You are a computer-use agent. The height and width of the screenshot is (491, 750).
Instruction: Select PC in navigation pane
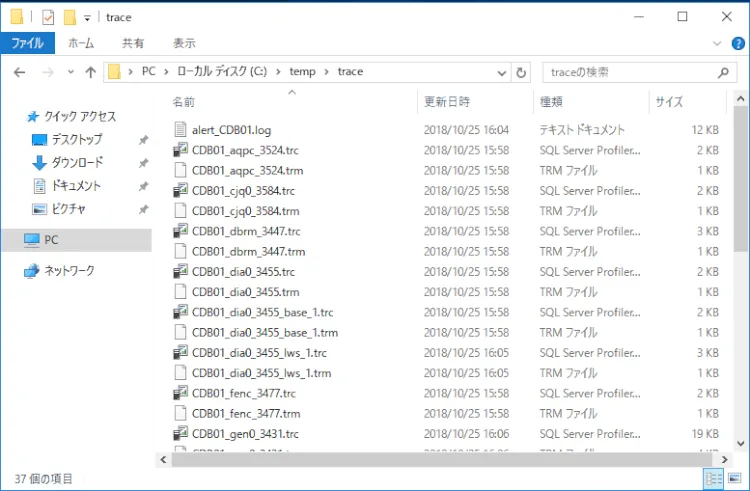click(x=77, y=240)
